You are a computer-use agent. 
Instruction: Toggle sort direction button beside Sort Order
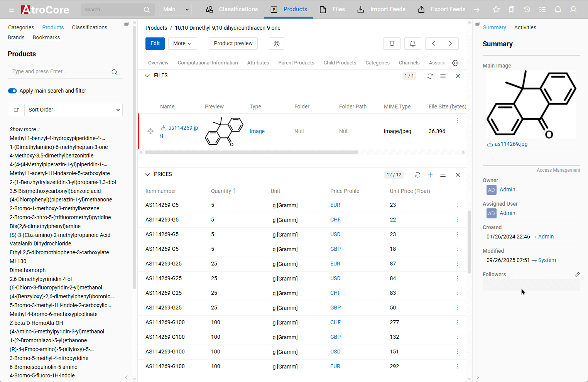[16, 110]
